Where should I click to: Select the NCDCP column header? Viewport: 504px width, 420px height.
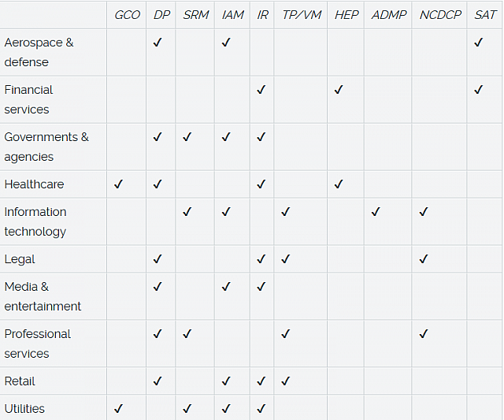tap(440, 15)
